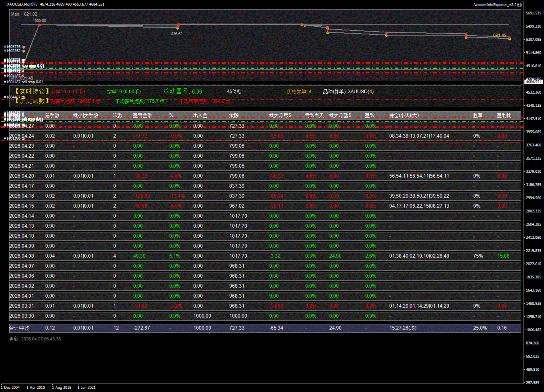Click the 1 Apr 2010 time axis label
This screenshot has height=392, width=544.
coord(36,387)
